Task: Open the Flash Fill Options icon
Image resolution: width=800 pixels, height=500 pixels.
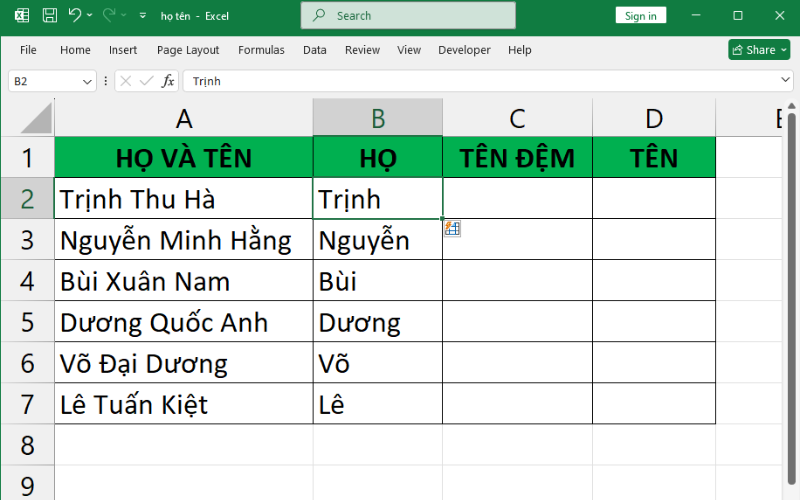Action: [452, 228]
